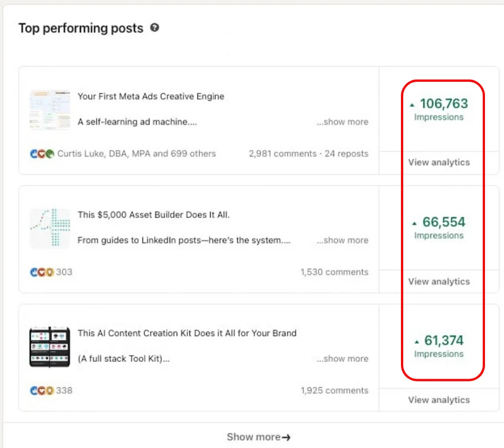Click the help icon beside Top performing posts
The width and height of the screenshot is (504, 448).
tap(155, 27)
